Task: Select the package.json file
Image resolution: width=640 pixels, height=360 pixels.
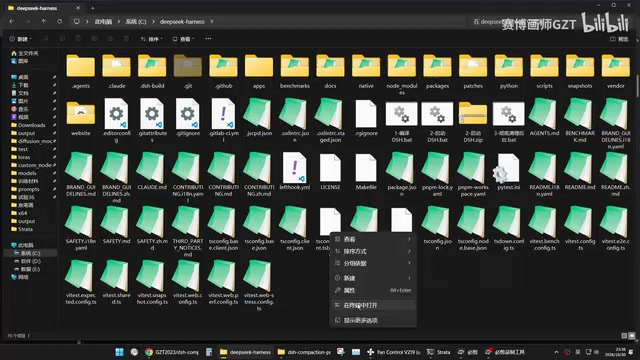Action: coord(402,175)
